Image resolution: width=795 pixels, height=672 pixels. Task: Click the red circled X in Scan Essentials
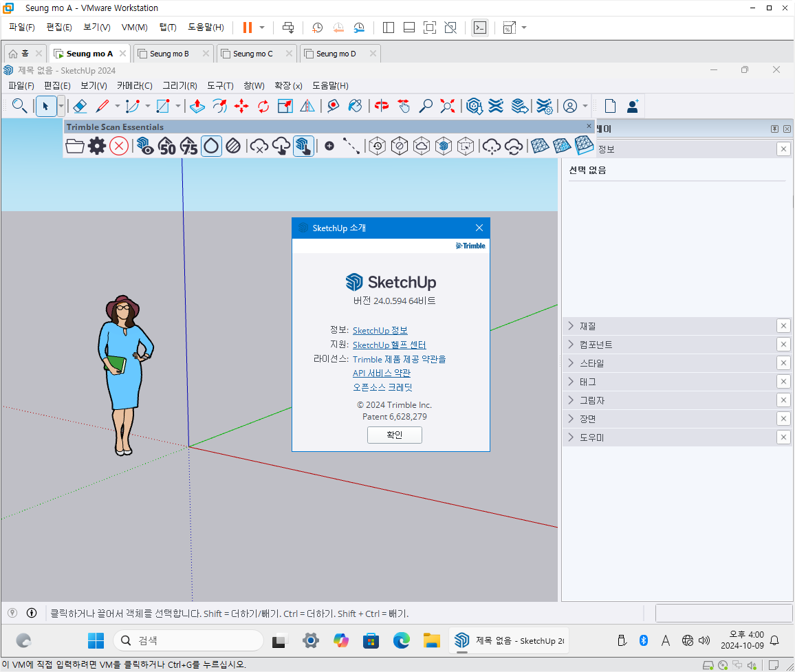[119, 146]
